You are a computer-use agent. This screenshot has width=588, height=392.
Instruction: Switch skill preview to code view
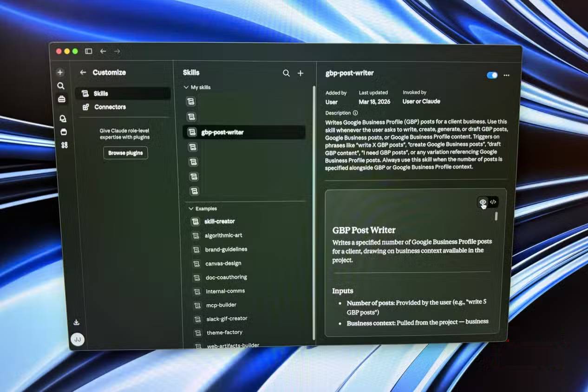[493, 202]
